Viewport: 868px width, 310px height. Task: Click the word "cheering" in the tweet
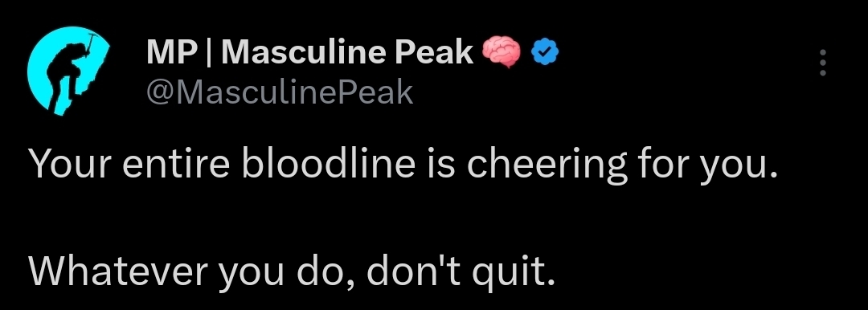click(x=547, y=166)
